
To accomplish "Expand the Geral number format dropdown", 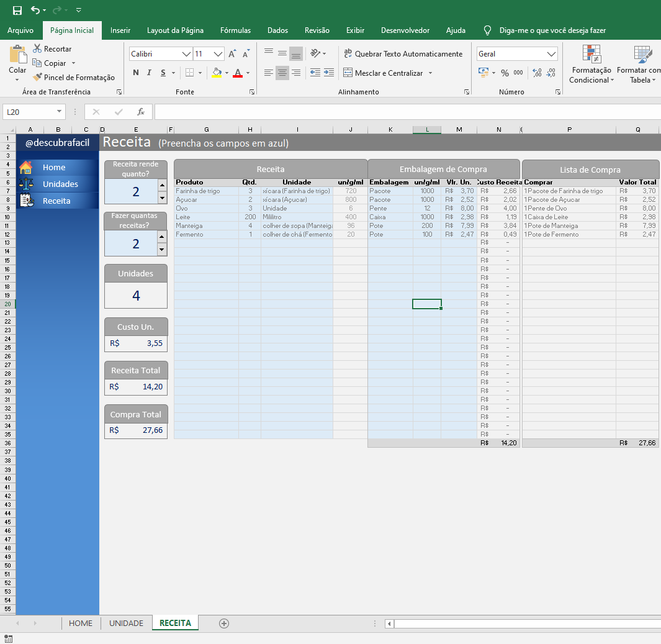I will (551, 54).
